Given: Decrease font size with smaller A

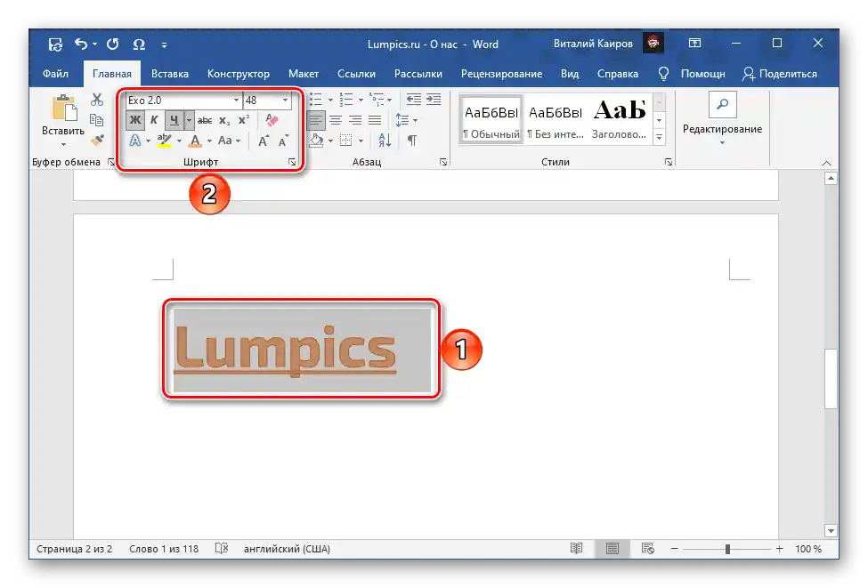Looking at the screenshot, I should coord(283,141).
